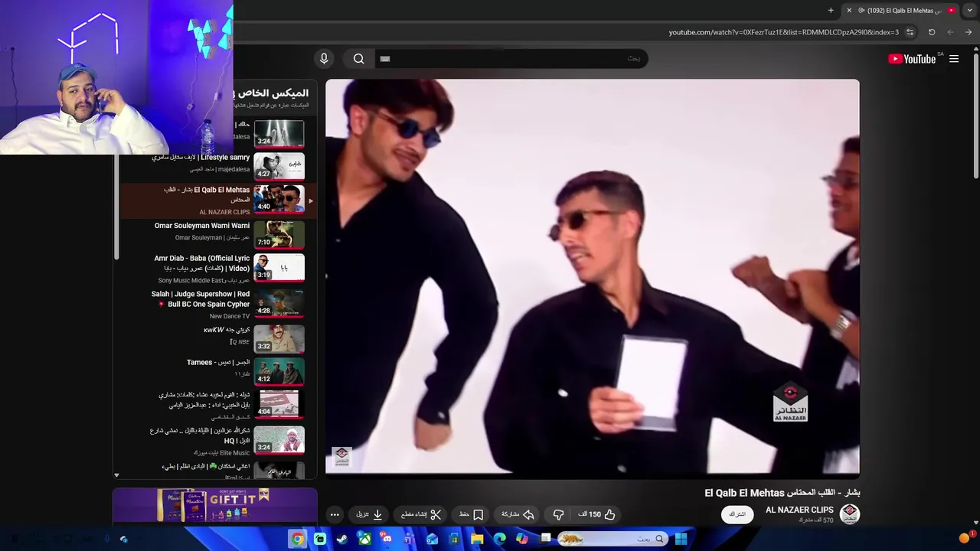Screen dimensions: 980x551
Task: Open more actions three-dot menu under video
Action: click(335, 514)
